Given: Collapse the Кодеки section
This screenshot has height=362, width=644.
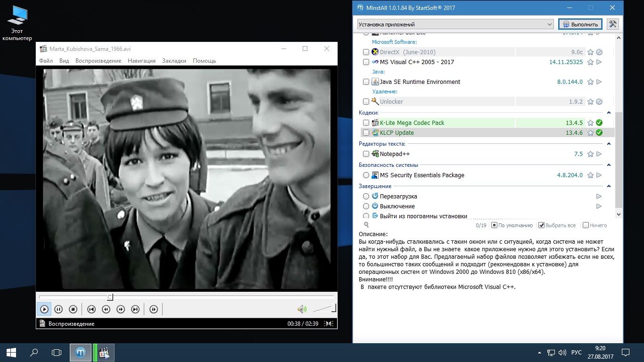Looking at the screenshot, I should point(609,113).
